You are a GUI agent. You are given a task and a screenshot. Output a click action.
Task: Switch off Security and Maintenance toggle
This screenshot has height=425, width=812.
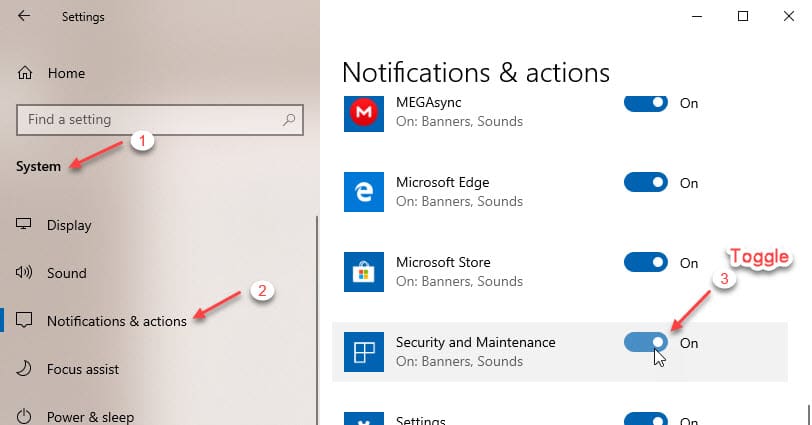click(x=646, y=342)
